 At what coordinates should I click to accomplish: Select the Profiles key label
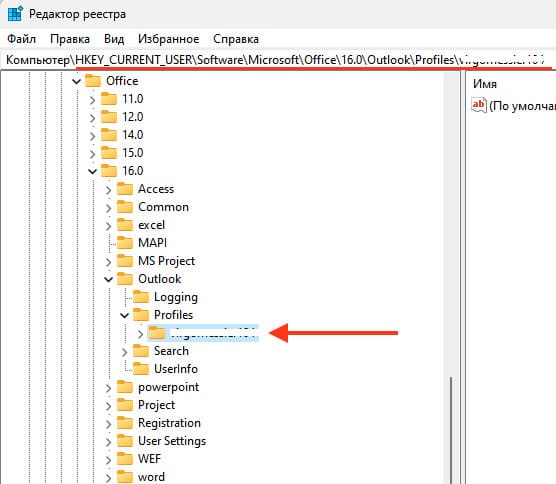(173, 315)
